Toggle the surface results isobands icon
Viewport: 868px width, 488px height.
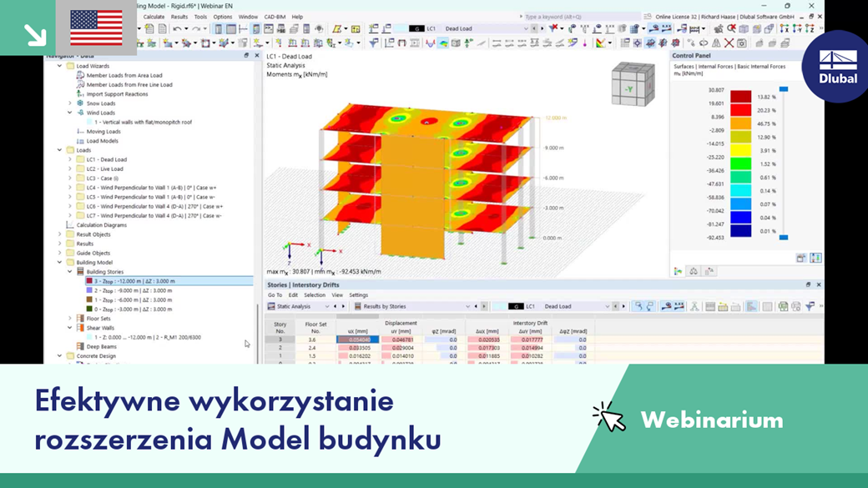pos(443,43)
